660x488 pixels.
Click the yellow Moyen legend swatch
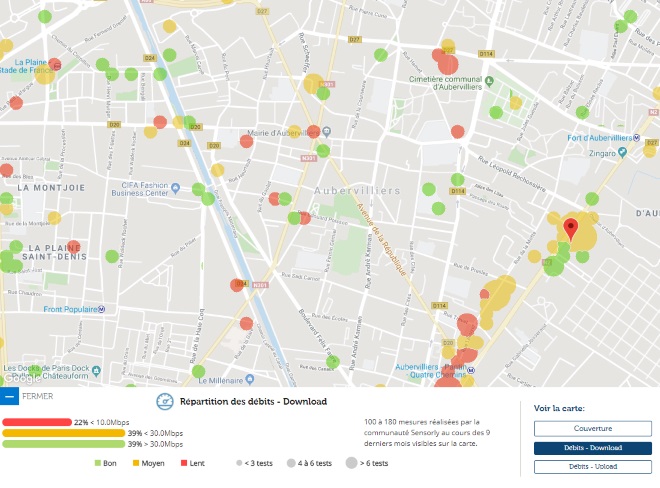(x=137, y=463)
